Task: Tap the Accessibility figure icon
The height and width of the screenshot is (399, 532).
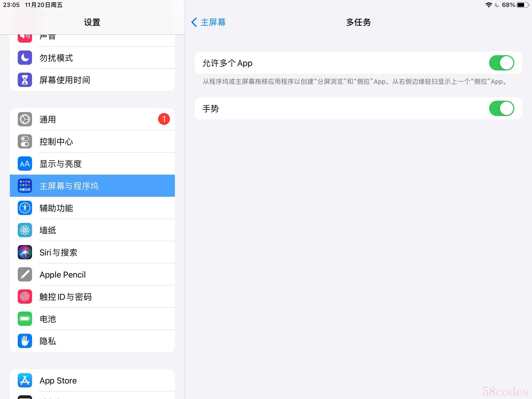Action: click(25, 208)
